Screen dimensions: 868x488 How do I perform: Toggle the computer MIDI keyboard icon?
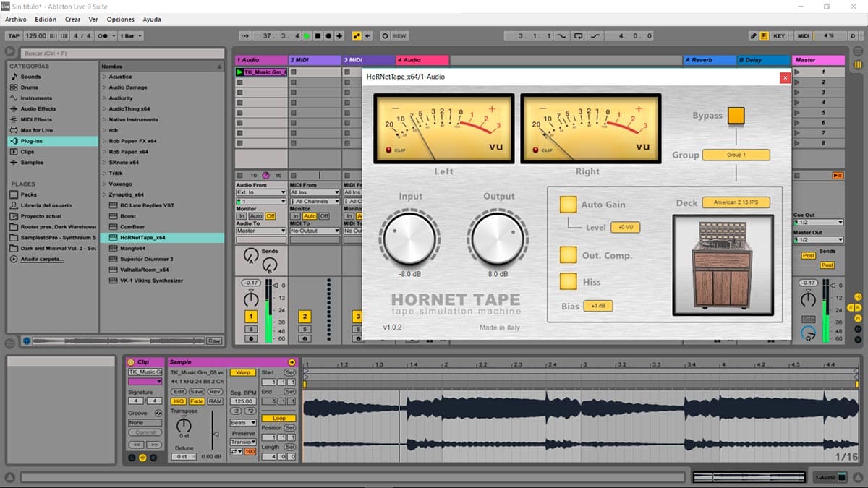(x=764, y=35)
